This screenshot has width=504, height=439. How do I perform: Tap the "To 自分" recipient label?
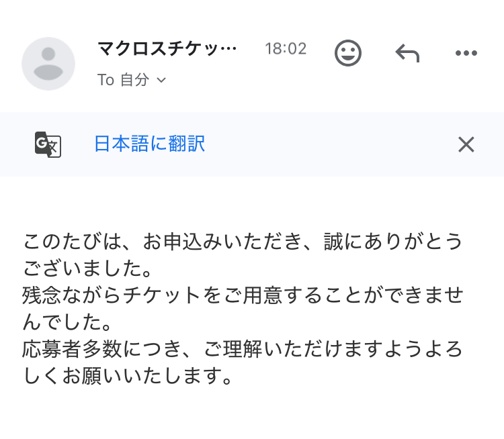pyautogui.click(x=123, y=80)
